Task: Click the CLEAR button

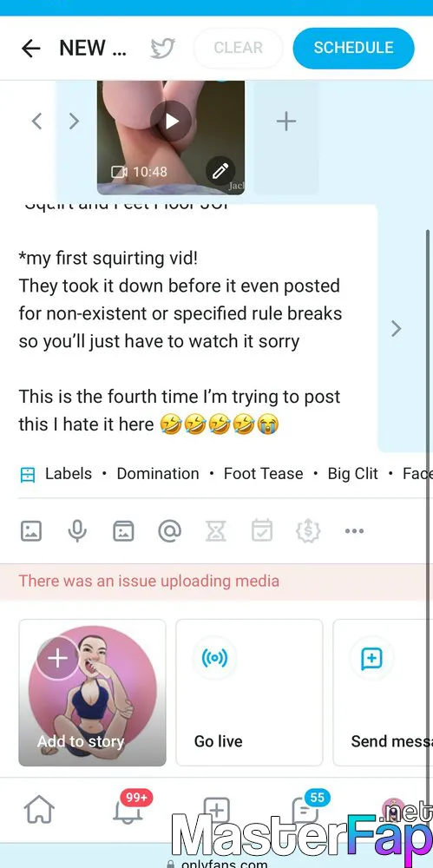Action: tap(238, 48)
